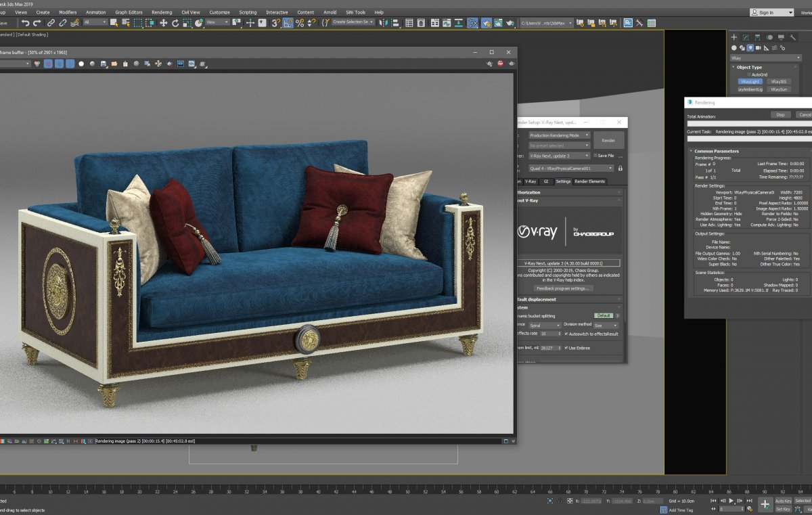Enable the AutoGrid checkbox
Viewport: 812px width, 515px height.
coord(748,74)
